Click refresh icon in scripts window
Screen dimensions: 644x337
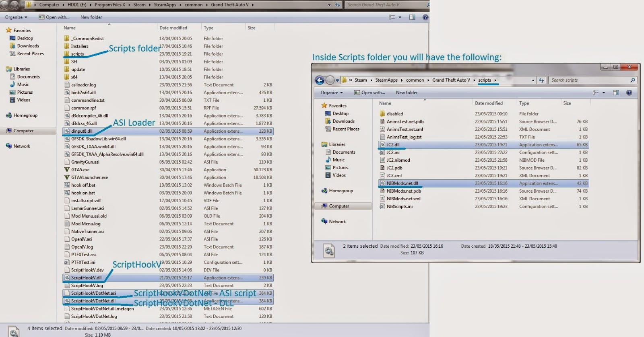pyautogui.click(x=541, y=80)
